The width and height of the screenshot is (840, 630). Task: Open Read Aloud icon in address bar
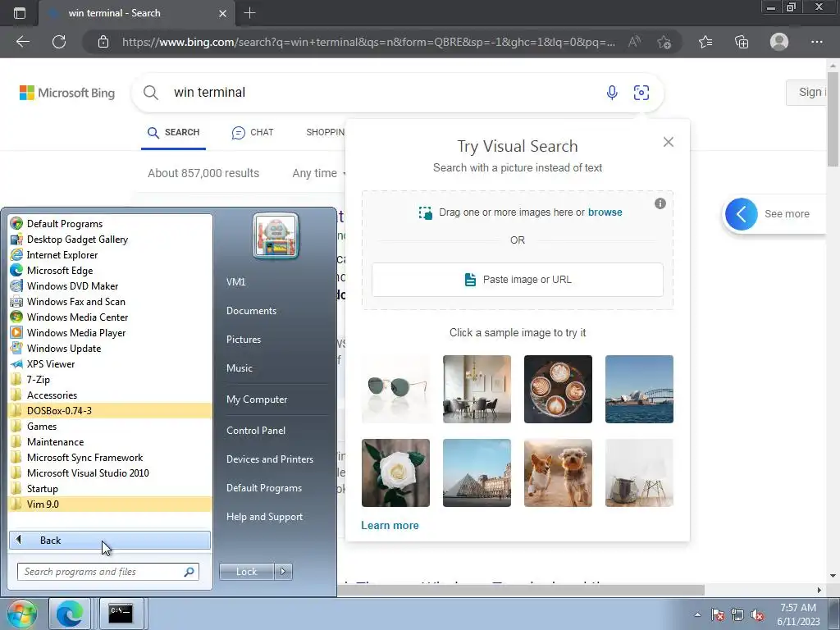pos(634,42)
